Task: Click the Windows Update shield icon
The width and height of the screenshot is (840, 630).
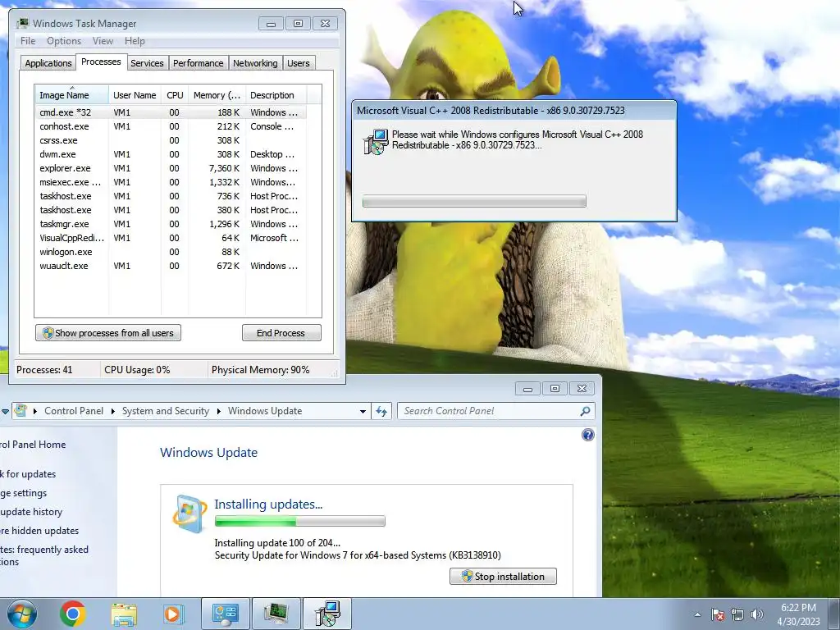Action: point(189,514)
